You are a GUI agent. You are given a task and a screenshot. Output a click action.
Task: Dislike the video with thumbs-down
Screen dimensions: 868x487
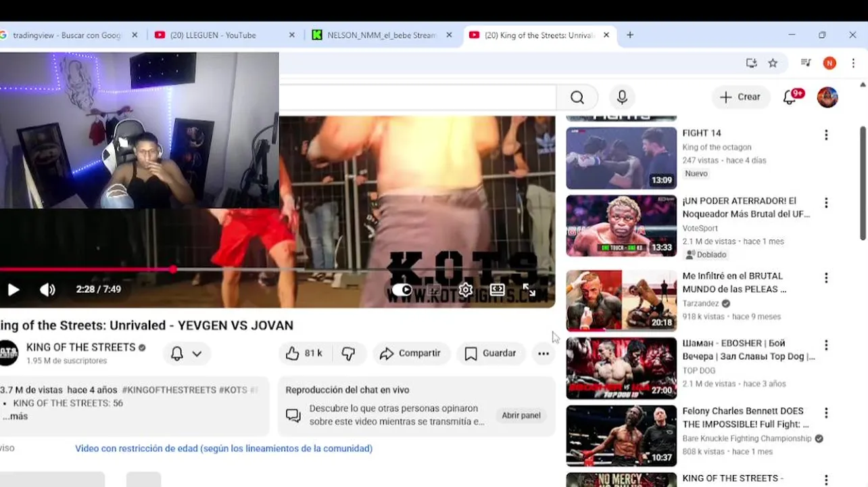pos(349,353)
